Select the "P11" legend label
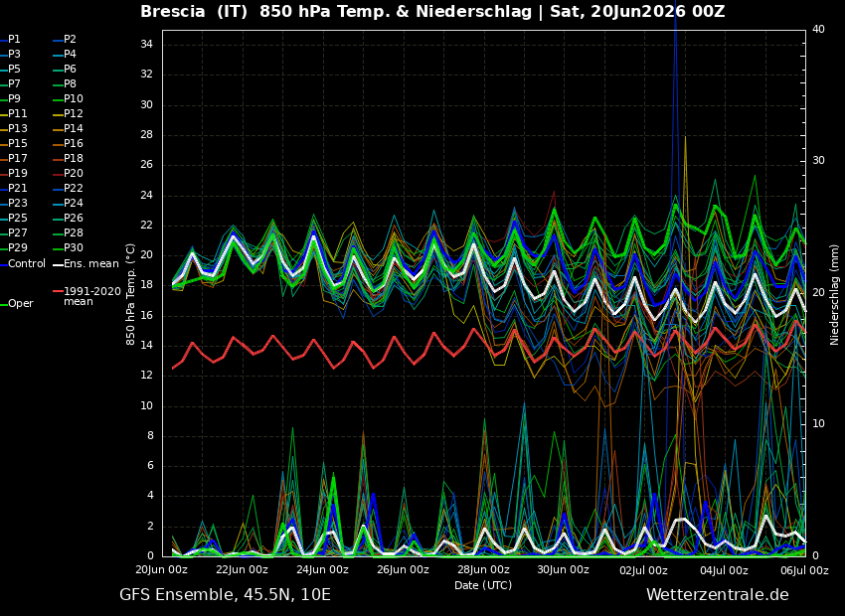Viewport: 845px width, 616px height. (x=17, y=113)
